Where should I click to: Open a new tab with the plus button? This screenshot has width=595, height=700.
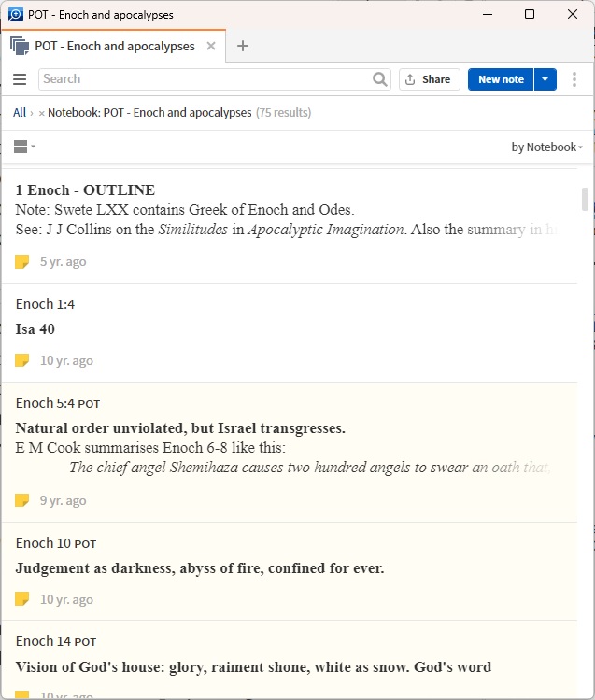pos(243,46)
